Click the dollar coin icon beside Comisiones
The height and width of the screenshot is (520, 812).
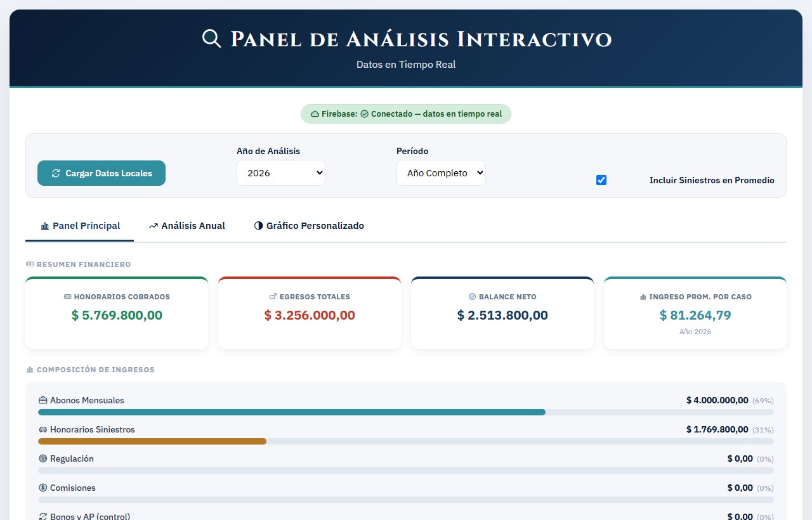pos(43,488)
